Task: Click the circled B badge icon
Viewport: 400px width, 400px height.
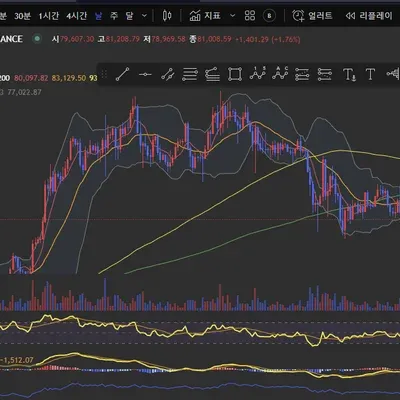Action: (x=269, y=16)
